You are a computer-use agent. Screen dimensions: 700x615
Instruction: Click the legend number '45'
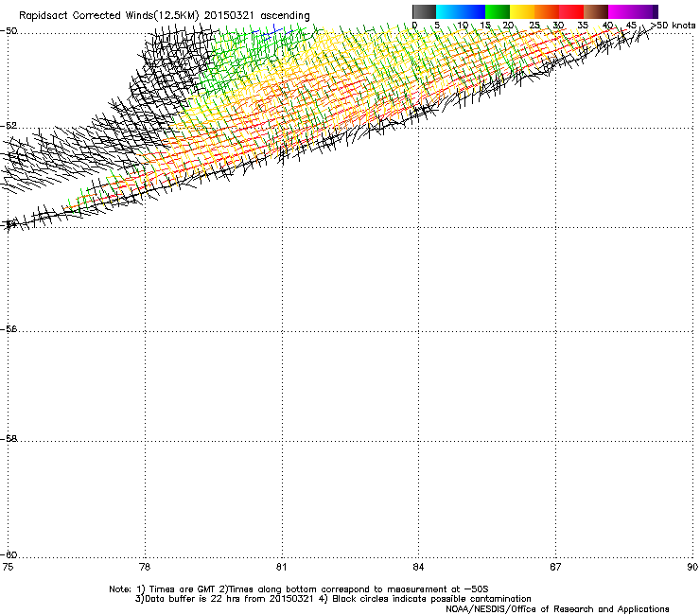[631, 26]
